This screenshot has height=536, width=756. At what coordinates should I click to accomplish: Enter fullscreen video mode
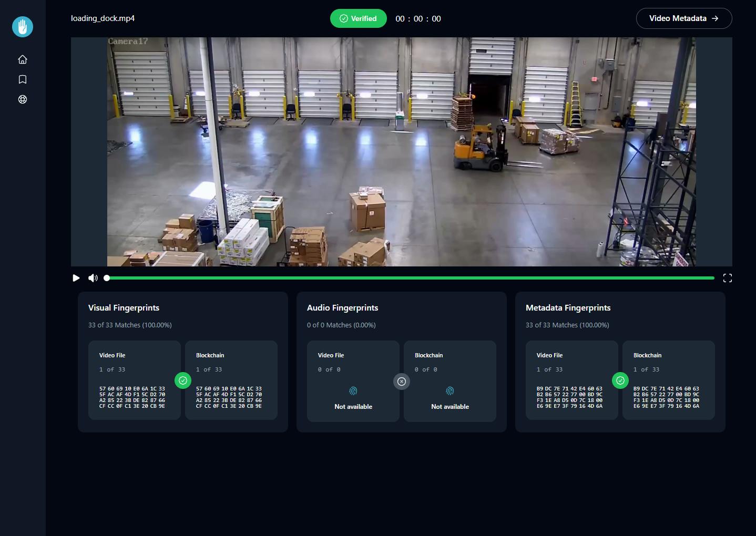[x=727, y=278]
